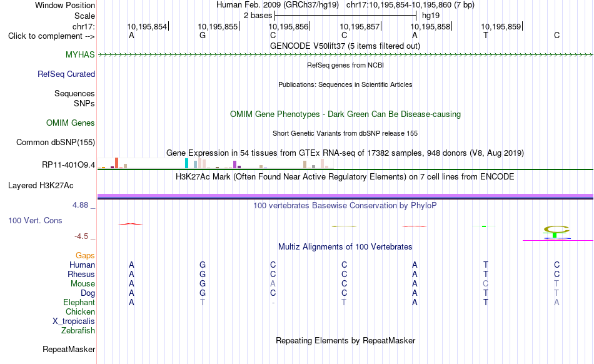Click the Multiz Alignments title
The height and width of the screenshot is (364, 594).
[345, 247]
